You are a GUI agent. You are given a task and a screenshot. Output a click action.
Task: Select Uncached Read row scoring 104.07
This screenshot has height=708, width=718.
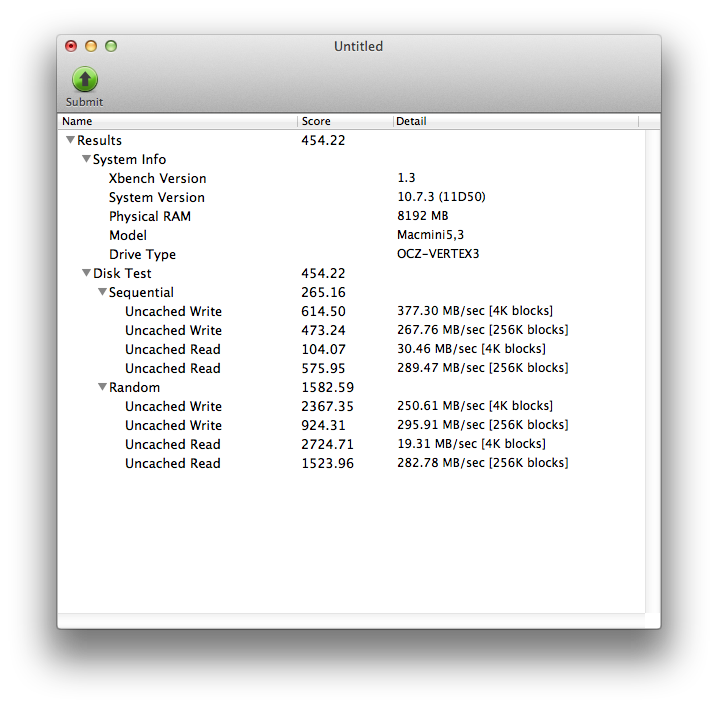(351, 349)
